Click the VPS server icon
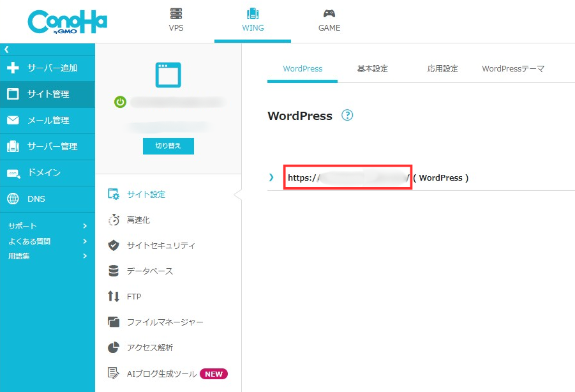Screen dimensions: 575x392 click(176, 14)
